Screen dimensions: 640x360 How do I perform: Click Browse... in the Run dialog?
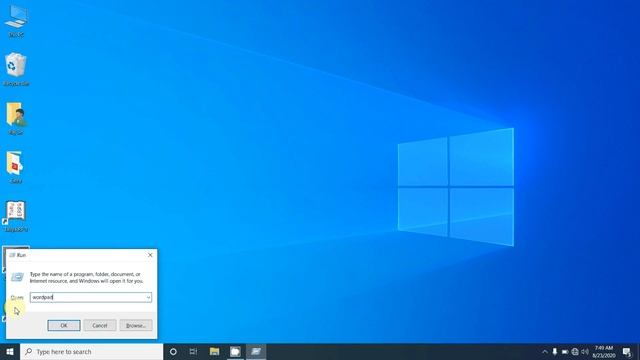[136, 325]
